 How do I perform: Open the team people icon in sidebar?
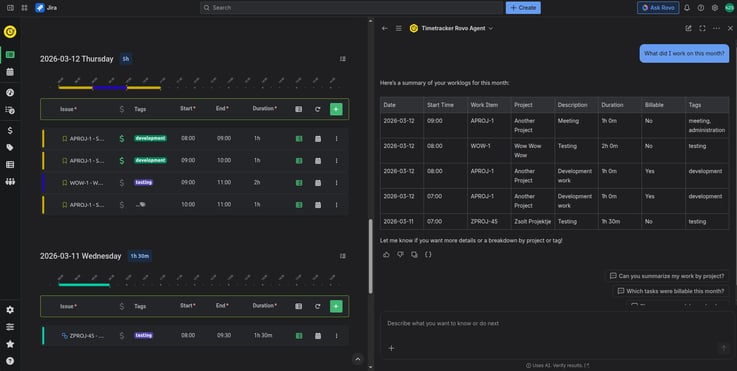click(x=10, y=182)
